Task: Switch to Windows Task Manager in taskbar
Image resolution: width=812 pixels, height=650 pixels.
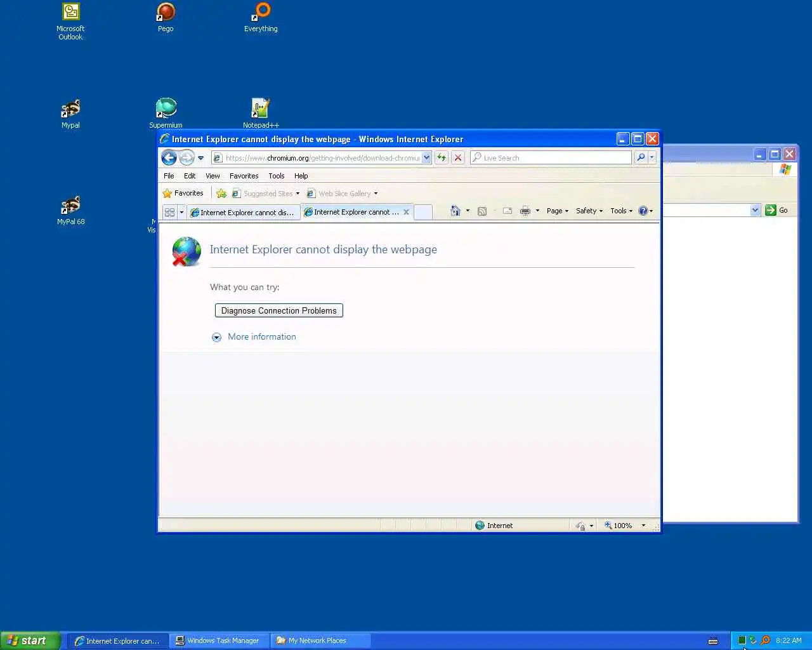Action: [220, 640]
